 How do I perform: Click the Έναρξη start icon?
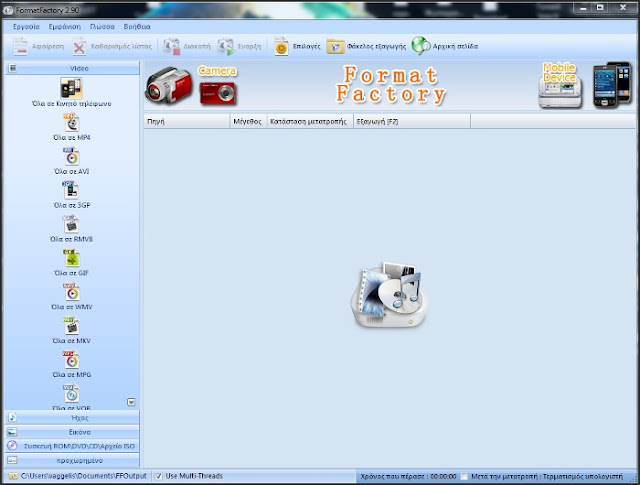coord(226,47)
